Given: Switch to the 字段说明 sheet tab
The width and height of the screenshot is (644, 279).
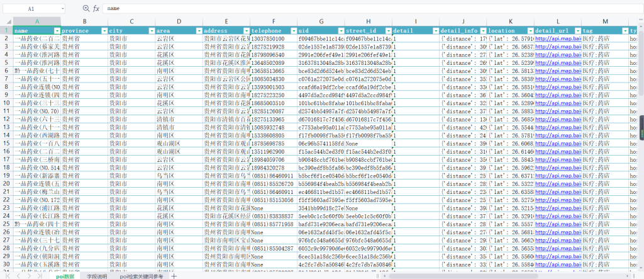Looking at the screenshot, I should tap(97, 276).
